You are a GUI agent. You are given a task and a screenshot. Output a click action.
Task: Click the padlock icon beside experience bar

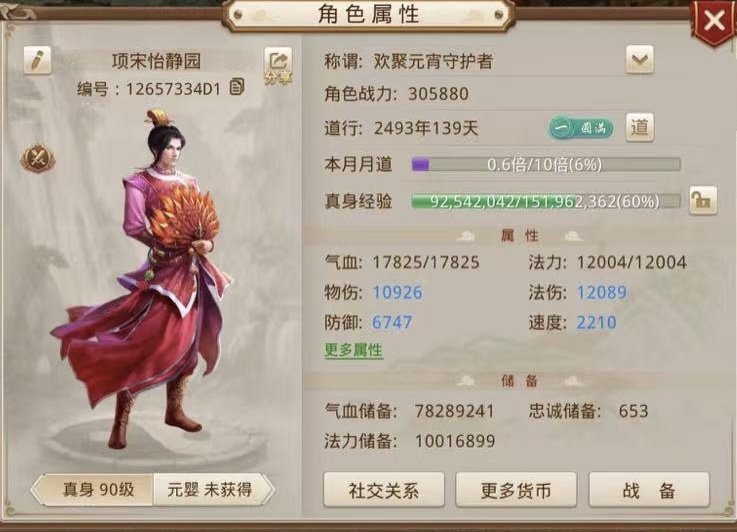point(703,201)
